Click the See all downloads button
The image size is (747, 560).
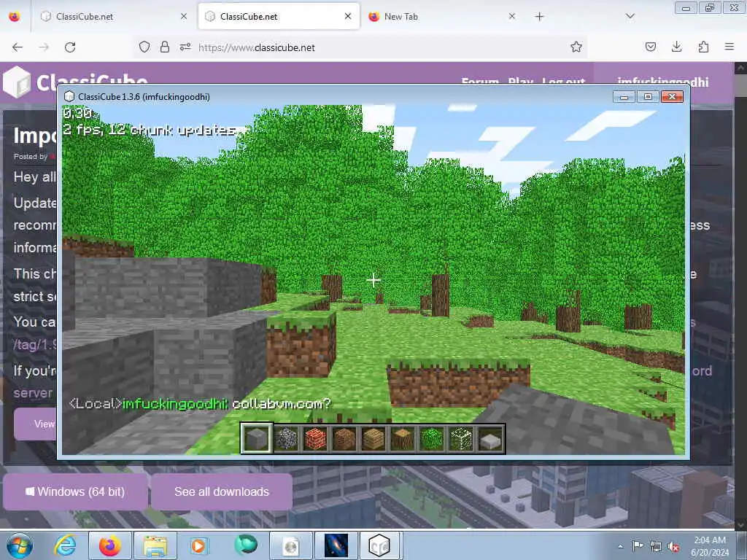222,491
